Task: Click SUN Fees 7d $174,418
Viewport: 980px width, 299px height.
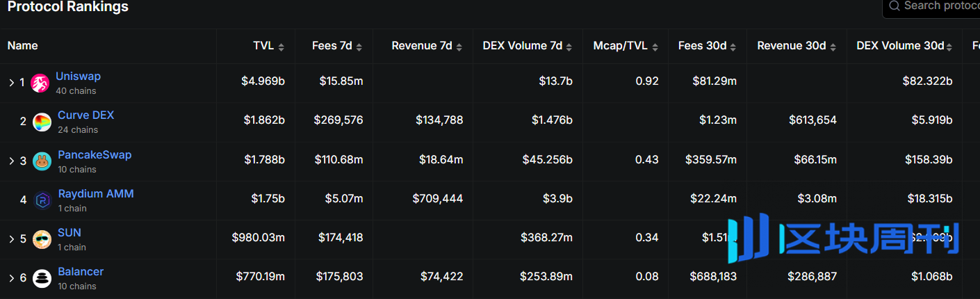Action: point(341,238)
